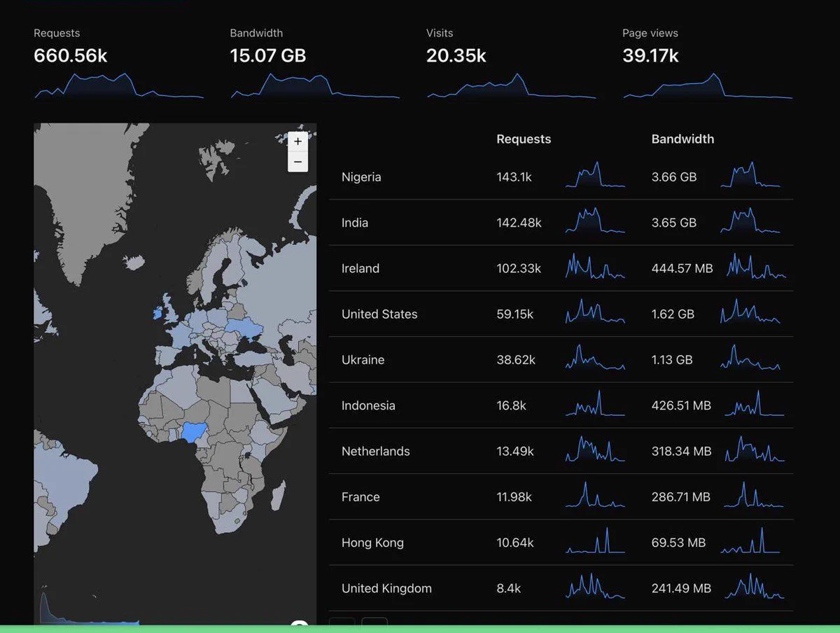
Task: Select Ukraine on the world map
Action: pyautogui.click(x=245, y=326)
